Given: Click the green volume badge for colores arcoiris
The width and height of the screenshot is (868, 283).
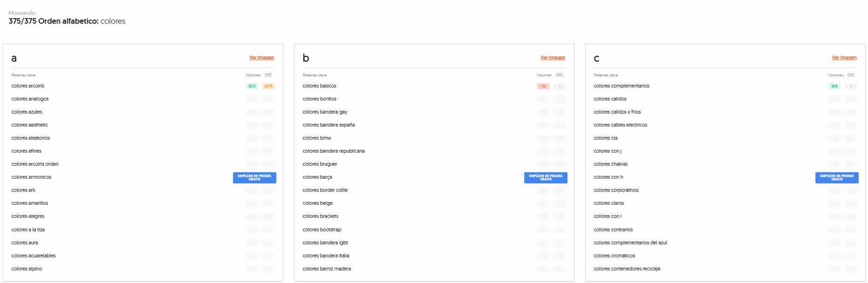Looking at the screenshot, I should tap(252, 87).
